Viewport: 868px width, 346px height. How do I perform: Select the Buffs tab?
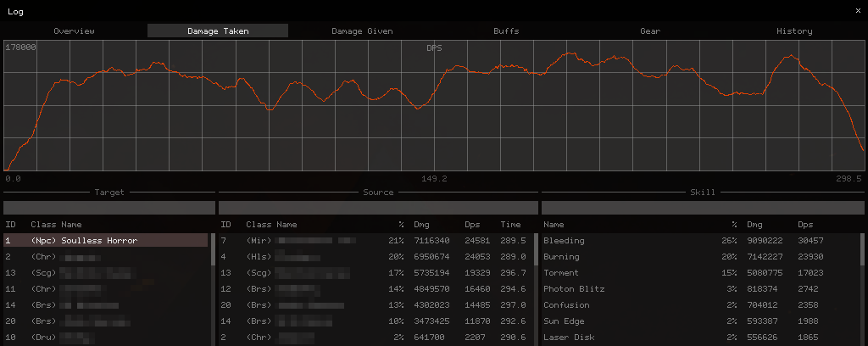(506, 31)
